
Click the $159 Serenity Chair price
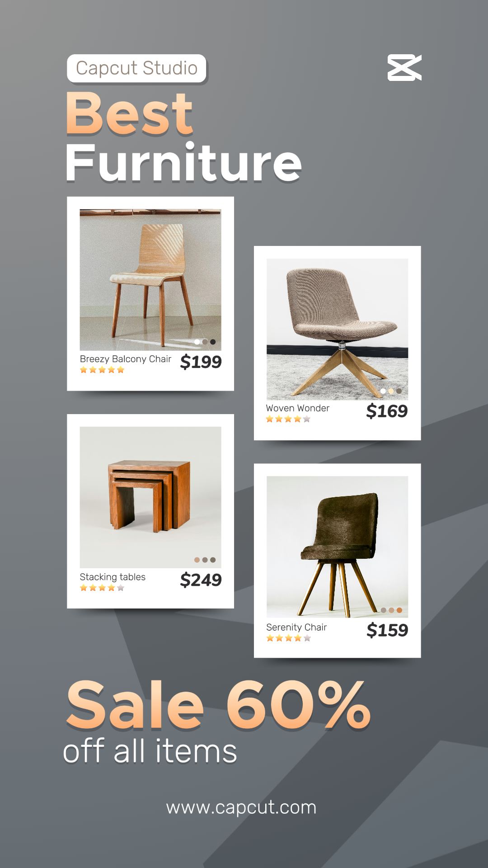(x=387, y=630)
